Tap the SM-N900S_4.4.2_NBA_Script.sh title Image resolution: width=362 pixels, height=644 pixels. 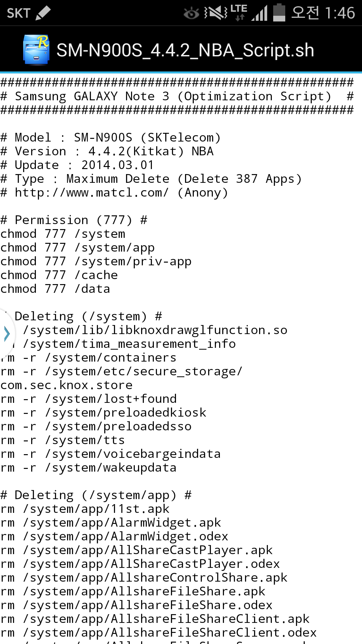point(185,50)
